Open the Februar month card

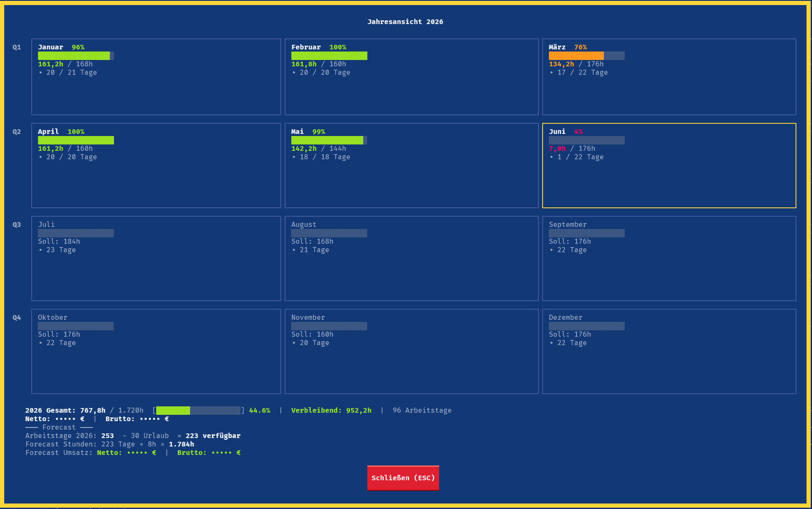pos(412,77)
